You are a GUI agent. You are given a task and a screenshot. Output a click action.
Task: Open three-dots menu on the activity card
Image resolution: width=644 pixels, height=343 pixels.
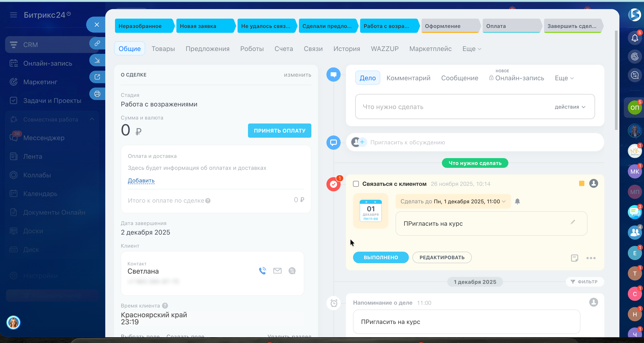(x=591, y=258)
